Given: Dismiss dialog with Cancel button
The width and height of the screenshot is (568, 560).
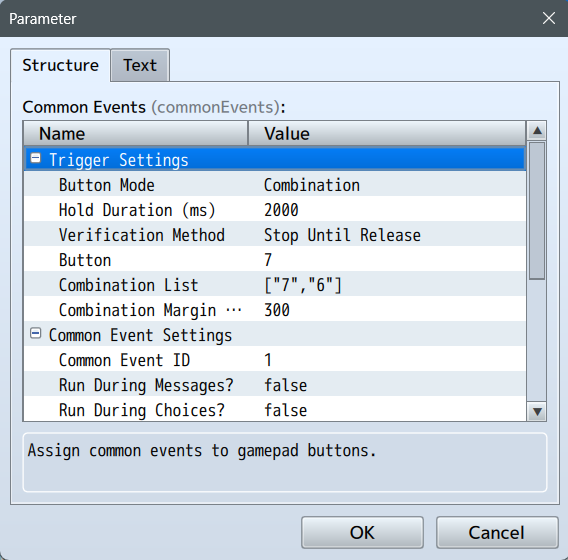Looking at the screenshot, I should pos(497,532).
